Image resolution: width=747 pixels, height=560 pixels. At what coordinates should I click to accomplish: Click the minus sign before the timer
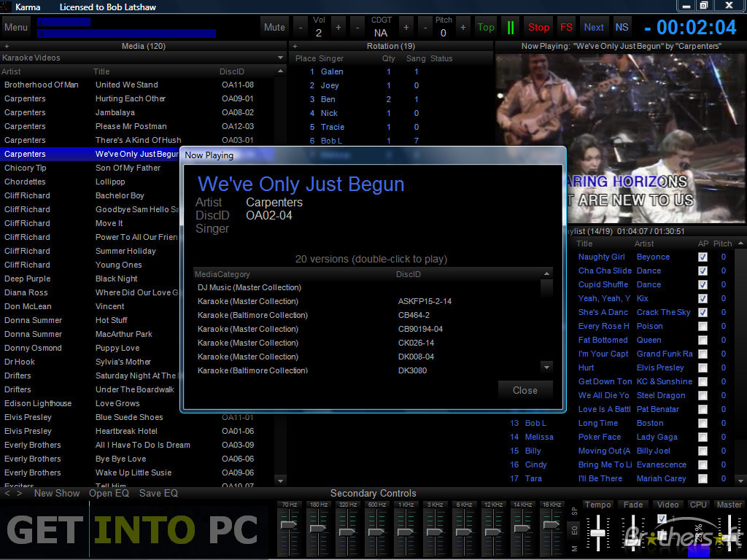[x=648, y=28]
